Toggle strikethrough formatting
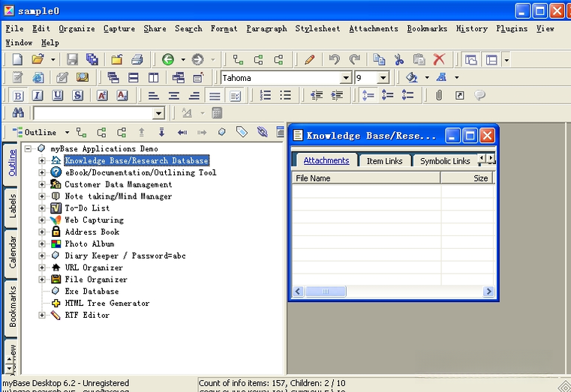Image resolution: width=571 pixels, height=392 pixels. click(77, 96)
